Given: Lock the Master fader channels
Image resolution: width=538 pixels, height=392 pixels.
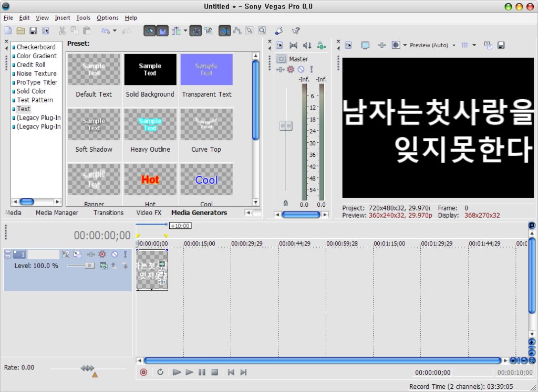Looking at the screenshot, I should pos(285,203).
